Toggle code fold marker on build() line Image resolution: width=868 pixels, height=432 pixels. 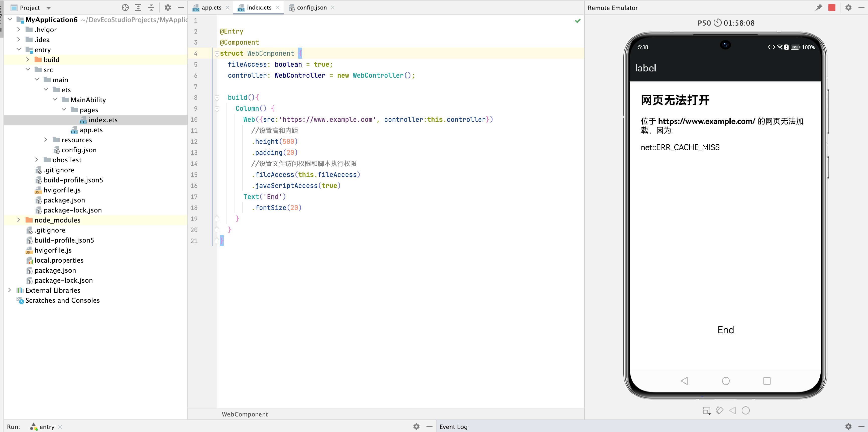pyautogui.click(x=217, y=98)
